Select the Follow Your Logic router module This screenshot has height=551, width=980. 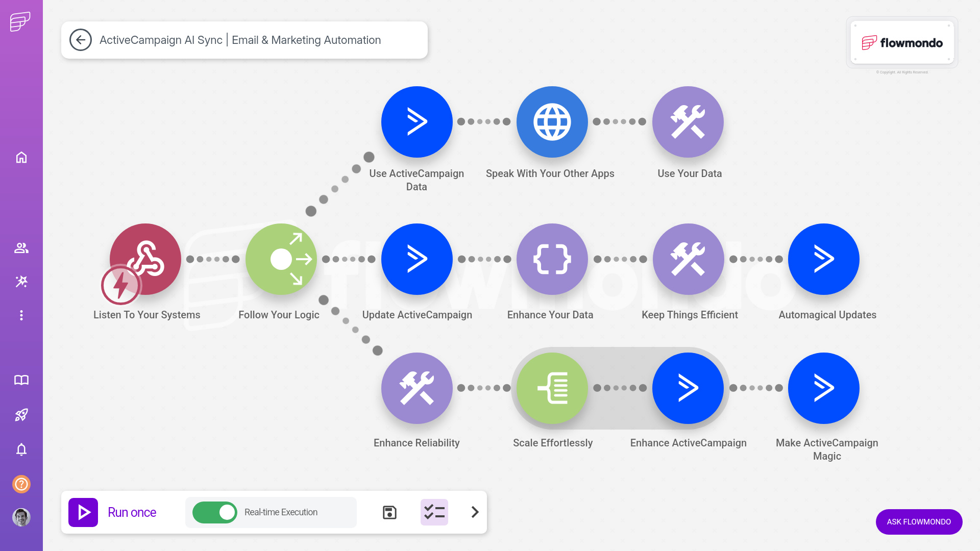pyautogui.click(x=281, y=259)
